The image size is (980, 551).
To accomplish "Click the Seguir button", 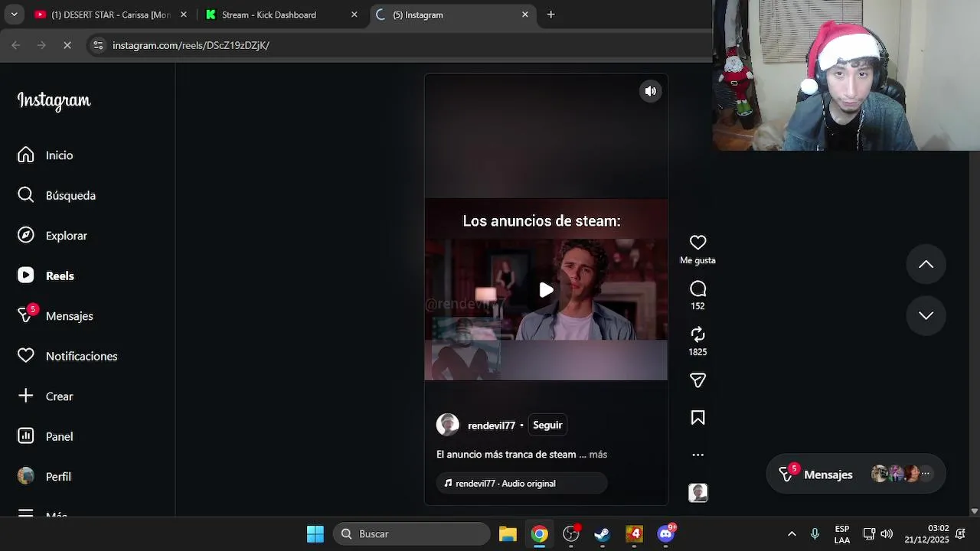I will 547,425.
